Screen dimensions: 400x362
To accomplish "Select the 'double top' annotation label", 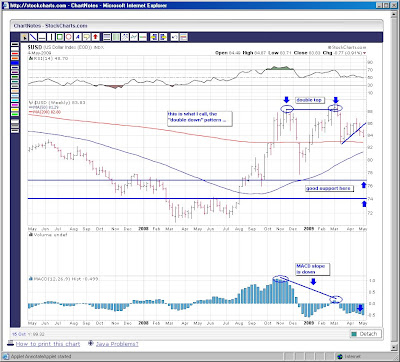I will click(309, 100).
